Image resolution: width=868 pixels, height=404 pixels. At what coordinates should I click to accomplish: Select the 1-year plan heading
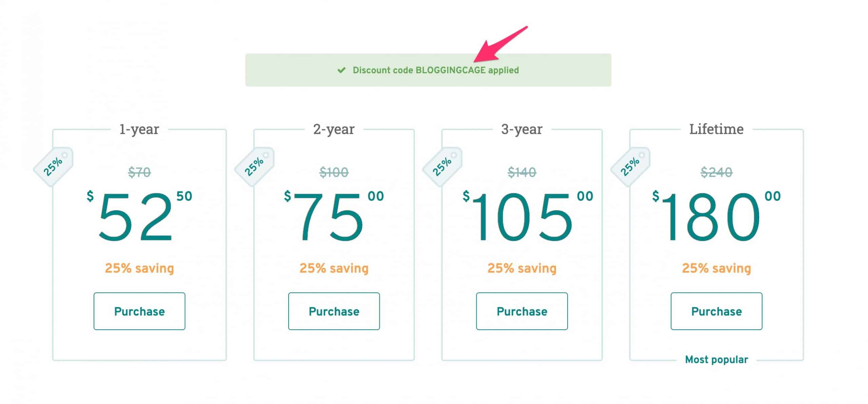pyautogui.click(x=139, y=129)
